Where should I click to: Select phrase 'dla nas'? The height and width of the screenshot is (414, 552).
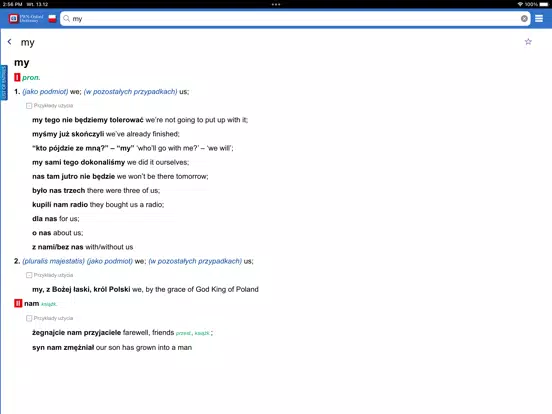(x=45, y=219)
